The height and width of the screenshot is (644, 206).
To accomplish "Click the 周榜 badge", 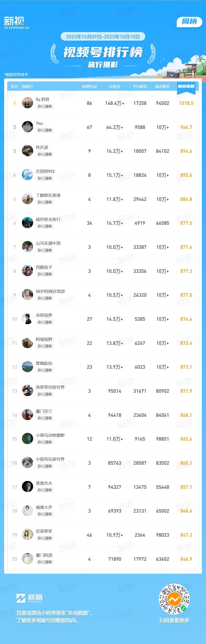I will (x=189, y=22).
